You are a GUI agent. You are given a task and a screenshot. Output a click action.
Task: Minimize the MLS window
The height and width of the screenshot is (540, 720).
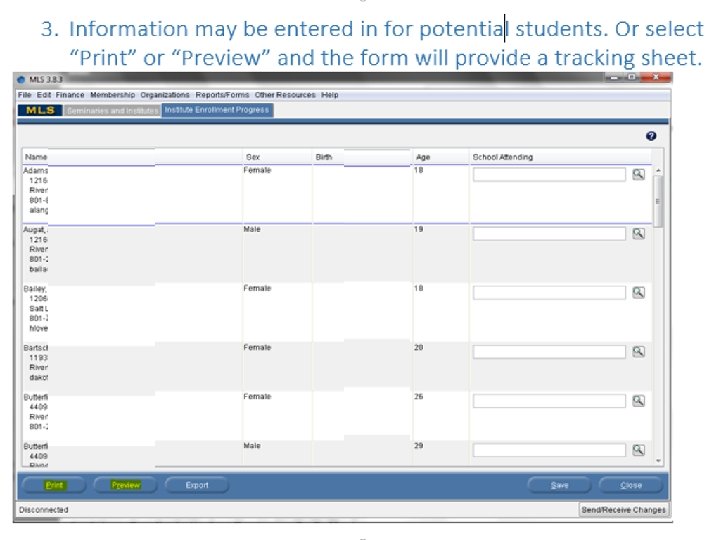(614, 77)
